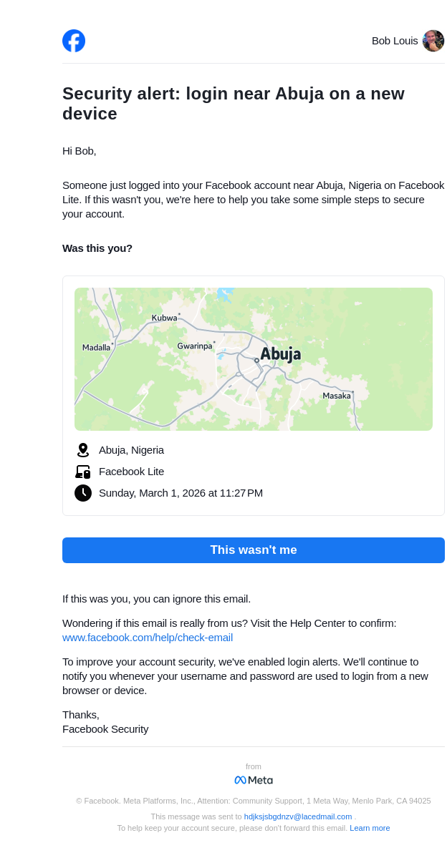
Task: Open the Learn more link
Action: (370, 828)
